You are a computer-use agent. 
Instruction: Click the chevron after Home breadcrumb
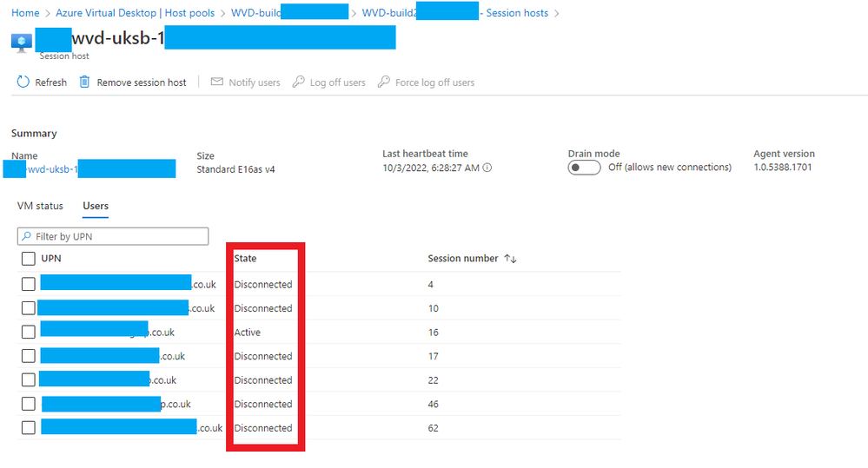[48, 13]
